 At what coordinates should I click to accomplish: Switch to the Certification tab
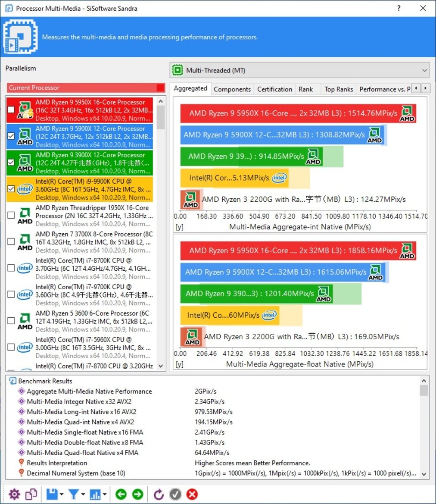(x=275, y=89)
